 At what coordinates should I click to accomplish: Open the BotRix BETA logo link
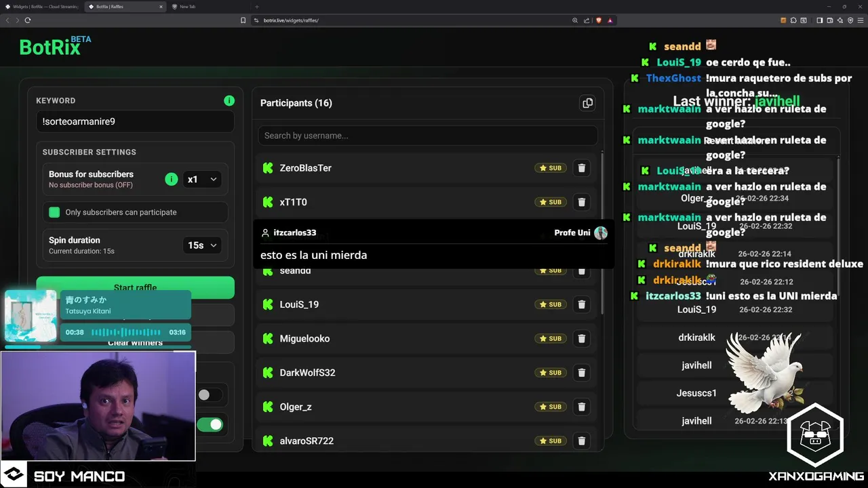55,46
